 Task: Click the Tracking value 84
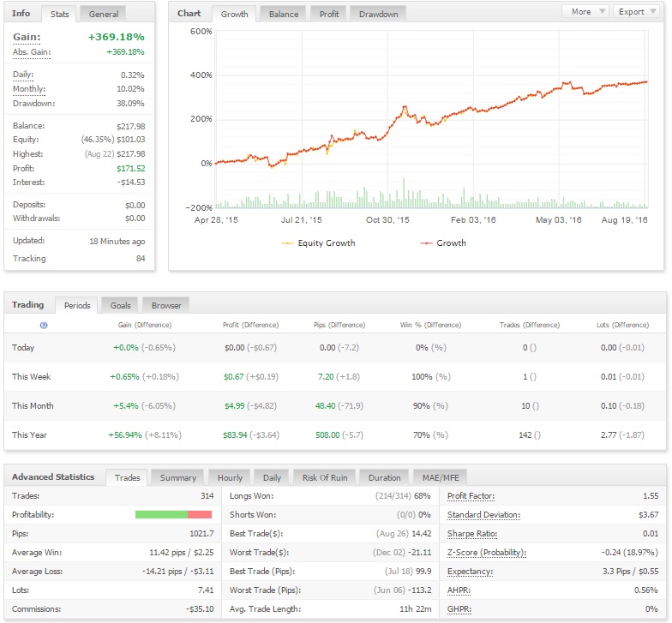tap(141, 259)
